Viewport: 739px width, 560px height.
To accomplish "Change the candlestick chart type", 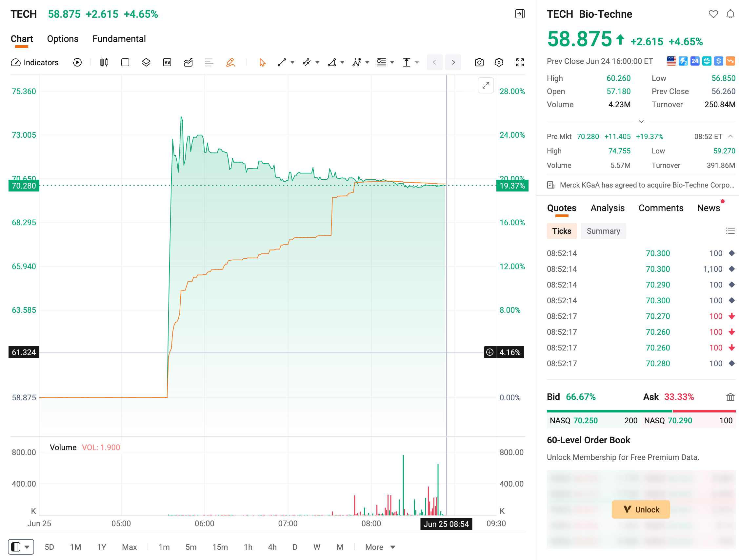I will click(104, 63).
